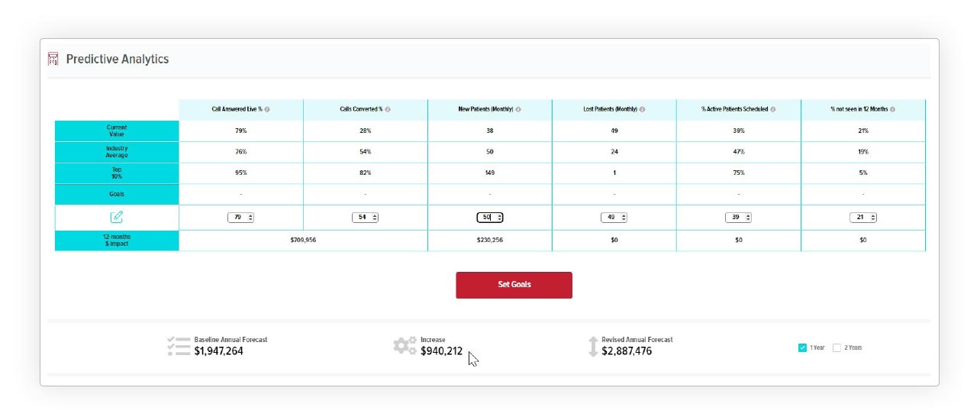
Task: Click the Current Value New Patients 38
Action: click(490, 131)
